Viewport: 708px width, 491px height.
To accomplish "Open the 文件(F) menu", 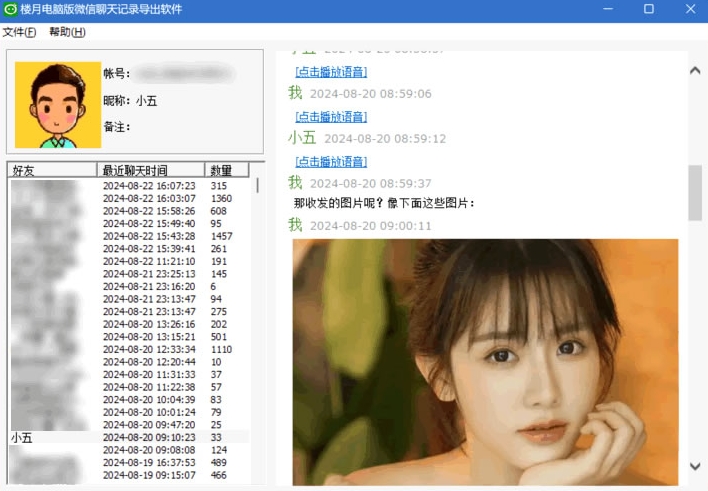I will 19,32.
